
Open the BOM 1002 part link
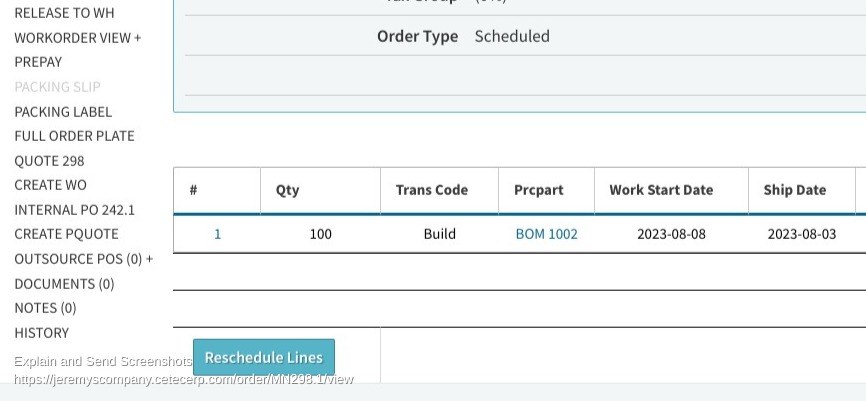point(546,234)
